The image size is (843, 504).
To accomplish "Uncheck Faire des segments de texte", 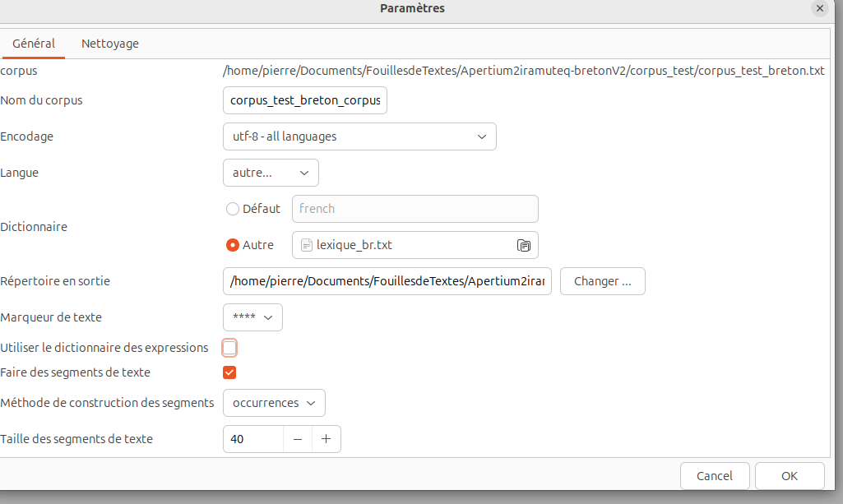I will [229, 372].
